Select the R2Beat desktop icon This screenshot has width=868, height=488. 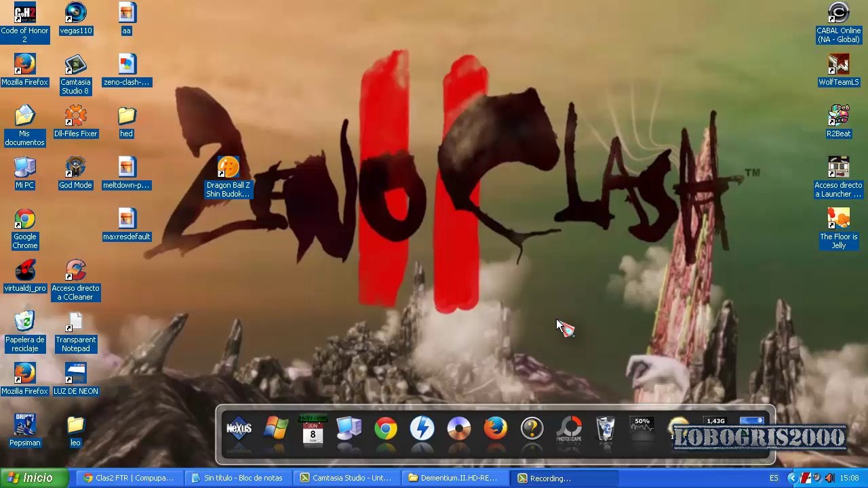coord(838,121)
